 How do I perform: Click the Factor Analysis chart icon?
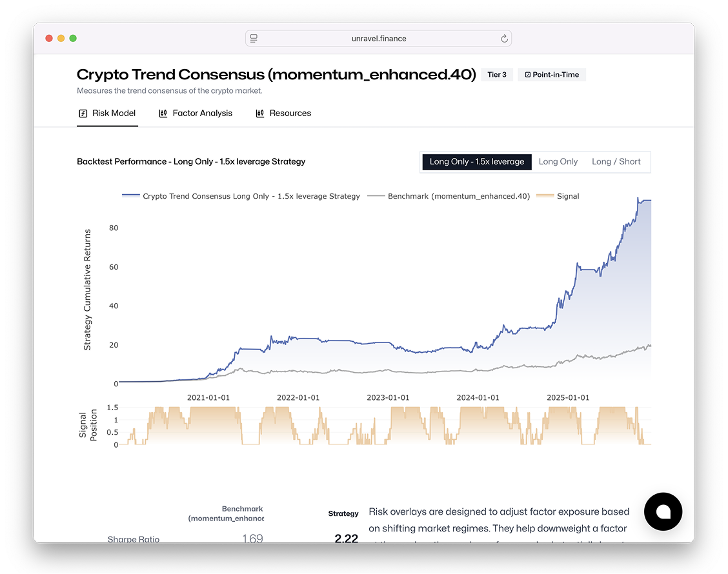click(x=163, y=114)
